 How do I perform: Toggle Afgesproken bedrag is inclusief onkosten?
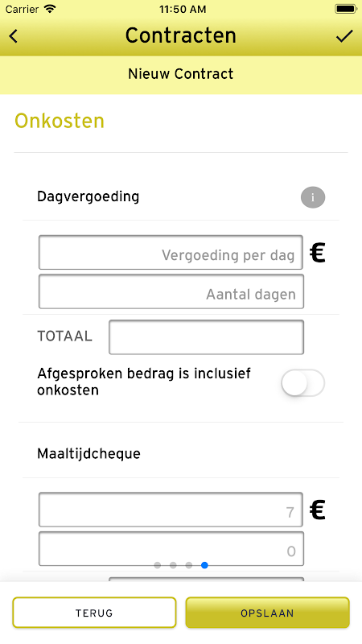click(303, 383)
